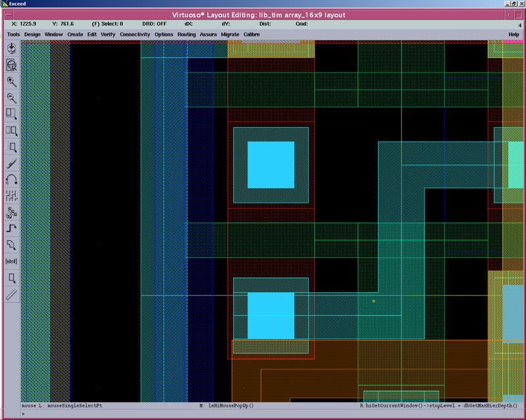Open the Connectivity menu
This screenshot has width=526, height=420.
tap(135, 34)
